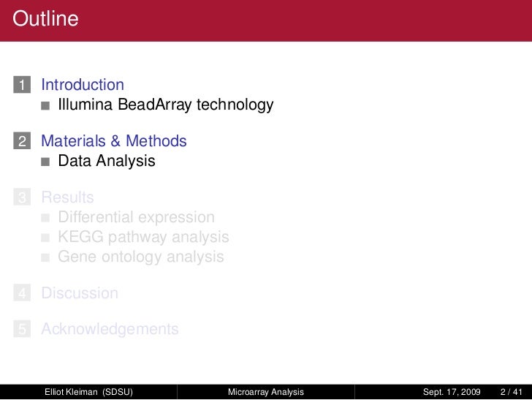
Task: Click the faded number 3 section box
Action: tap(22, 197)
